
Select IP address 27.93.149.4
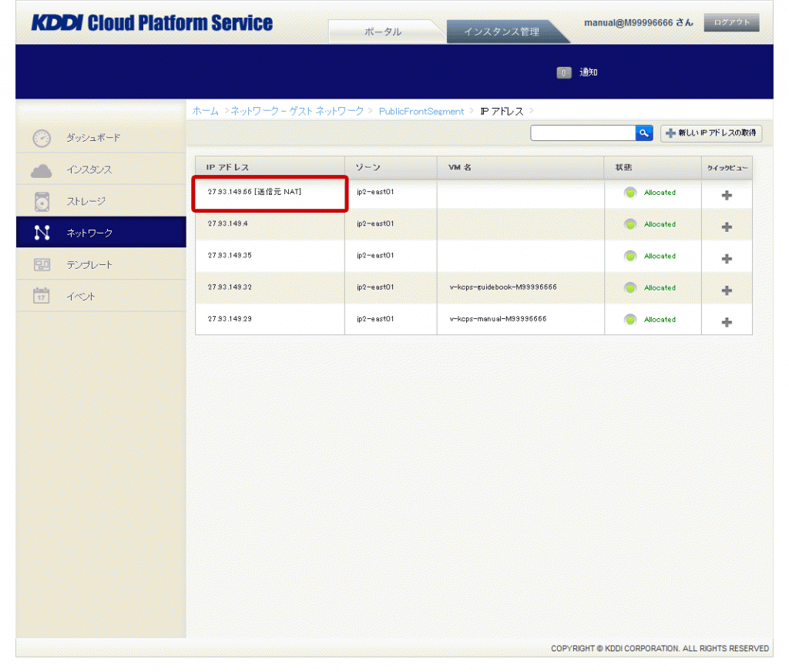click(227, 223)
